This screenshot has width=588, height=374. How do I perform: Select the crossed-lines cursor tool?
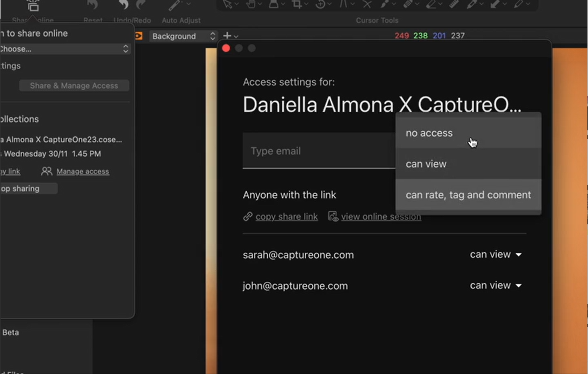coord(367,4)
